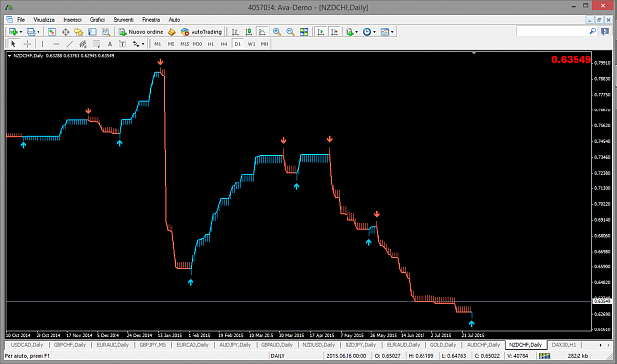Switch to H4 timeframe
617x364 pixels.
224,44
